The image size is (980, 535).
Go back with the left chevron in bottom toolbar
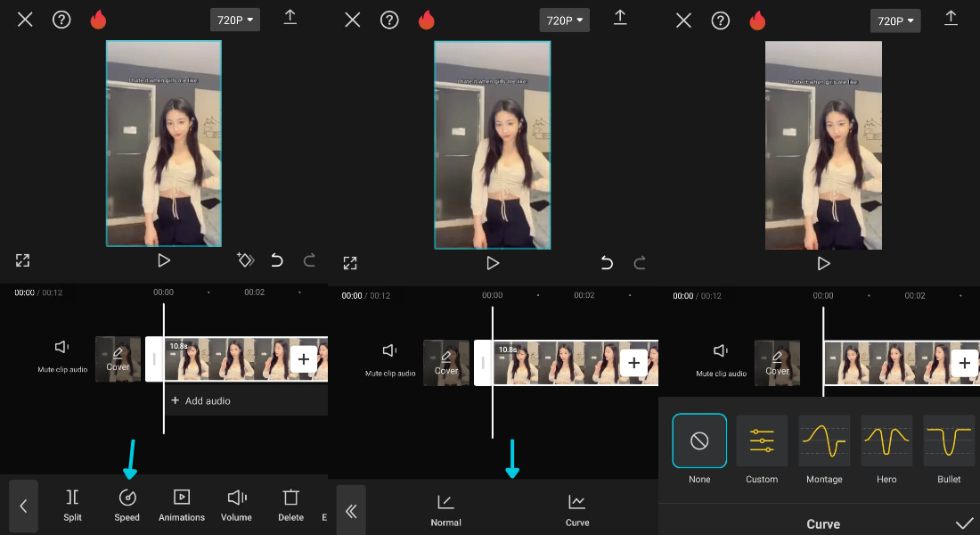pyautogui.click(x=24, y=506)
